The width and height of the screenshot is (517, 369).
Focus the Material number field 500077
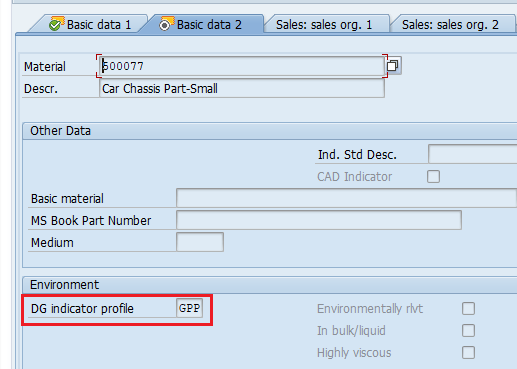pos(242,66)
